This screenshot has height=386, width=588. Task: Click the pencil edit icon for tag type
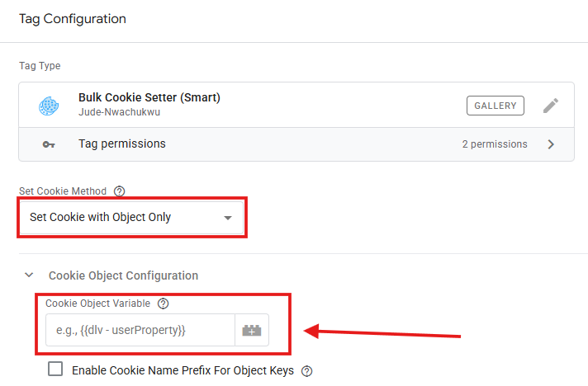(551, 106)
